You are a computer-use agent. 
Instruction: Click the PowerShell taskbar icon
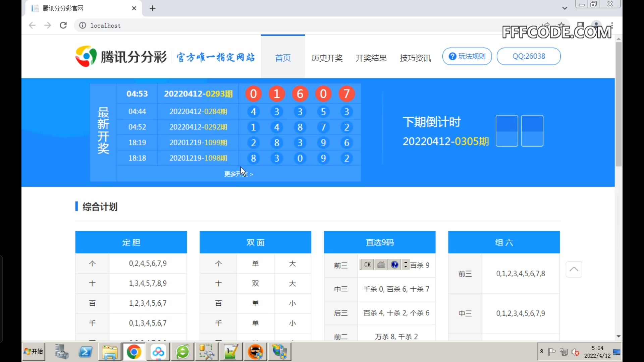tap(86, 352)
